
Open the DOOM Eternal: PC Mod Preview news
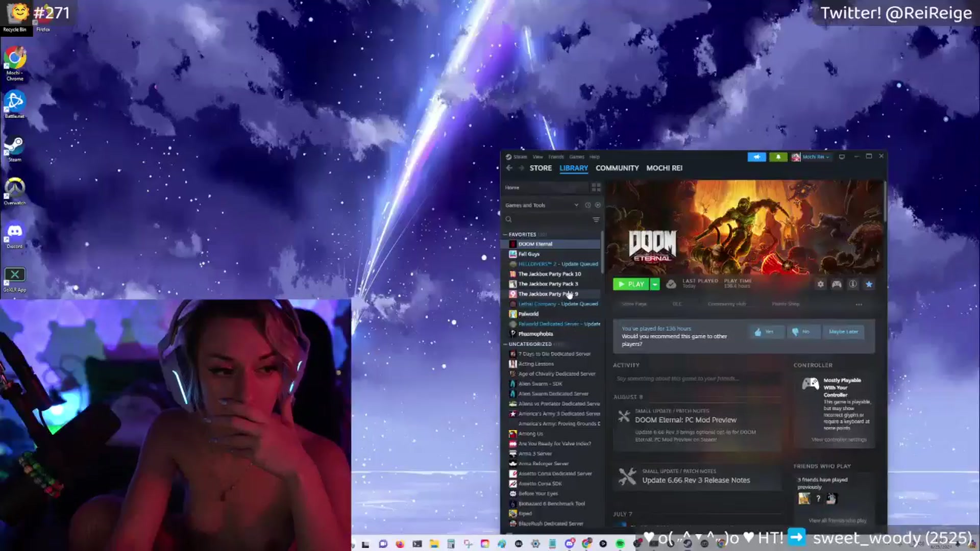tap(697, 426)
